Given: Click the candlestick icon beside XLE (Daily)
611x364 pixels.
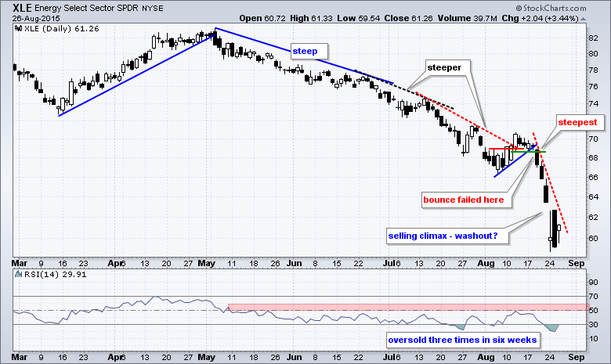Looking at the screenshot, I should click(18, 28).
